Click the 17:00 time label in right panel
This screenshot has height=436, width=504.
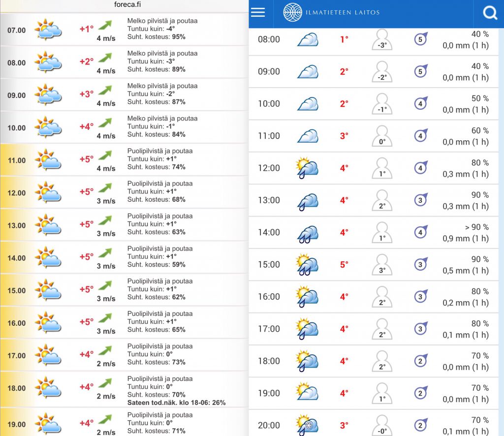tap(269, 329)
